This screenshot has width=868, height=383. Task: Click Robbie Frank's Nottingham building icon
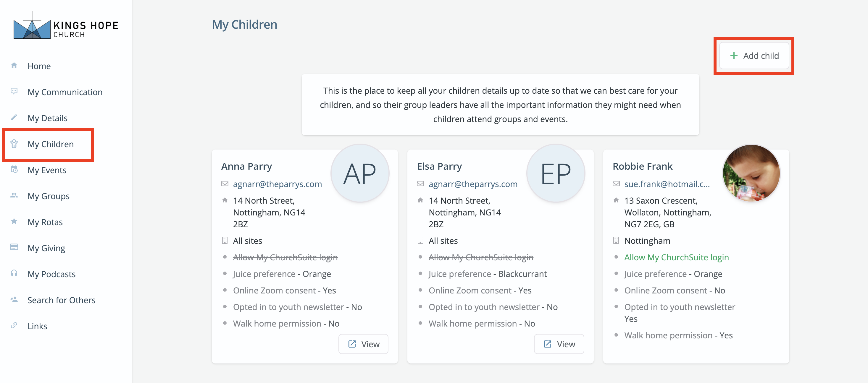616,240
